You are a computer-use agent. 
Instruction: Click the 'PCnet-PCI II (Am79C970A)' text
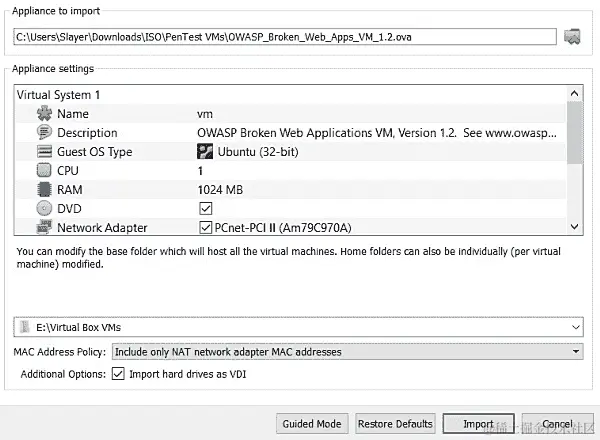[x=283, y=228]
